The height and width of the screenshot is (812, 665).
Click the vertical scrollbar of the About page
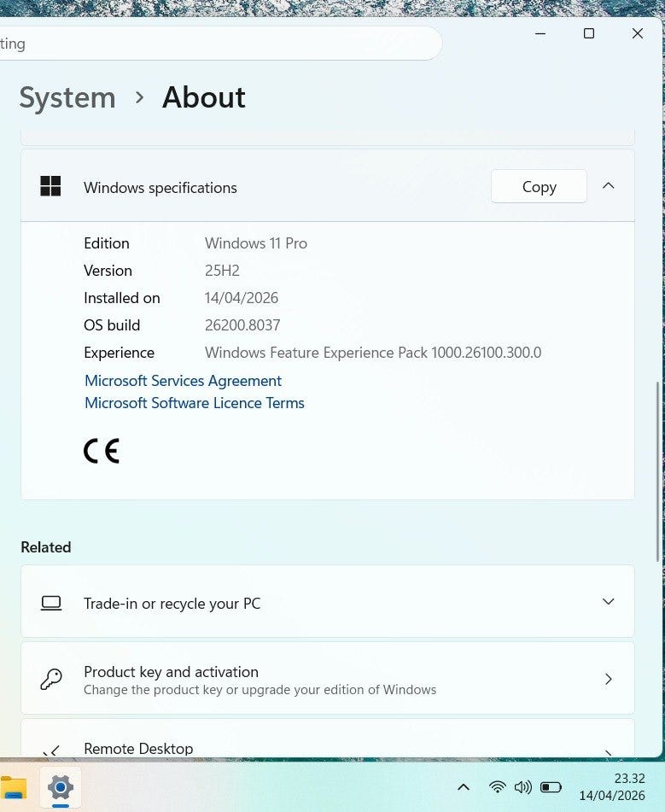[659, 471]
